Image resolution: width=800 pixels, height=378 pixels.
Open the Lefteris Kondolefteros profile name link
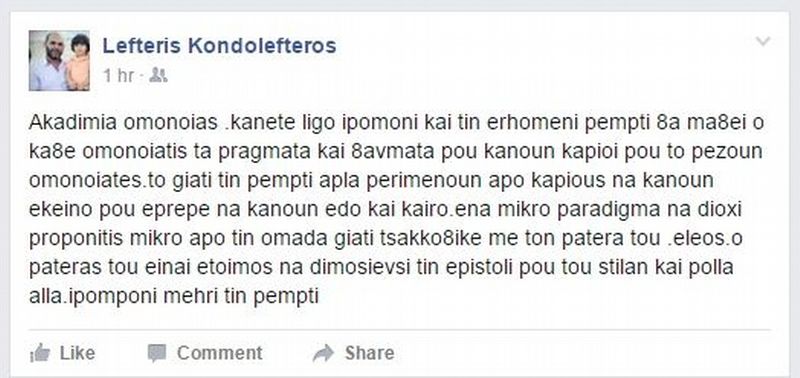(x=219, y=45)
